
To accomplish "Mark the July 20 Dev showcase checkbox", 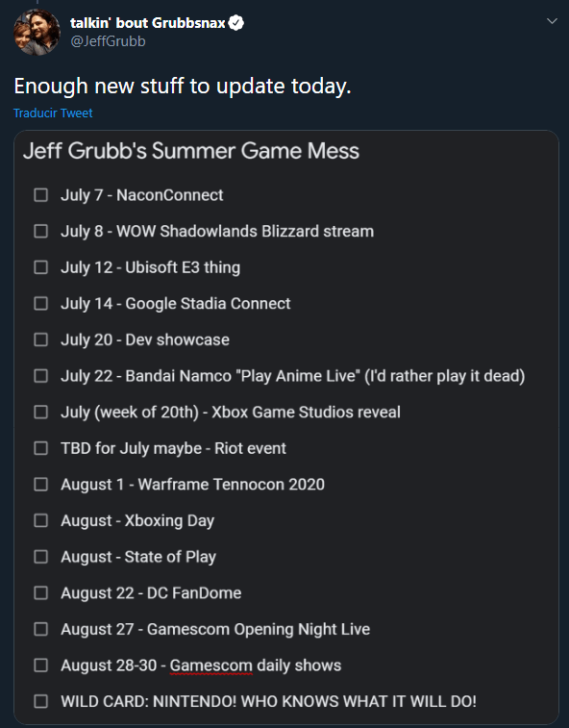I will (40, 339).
